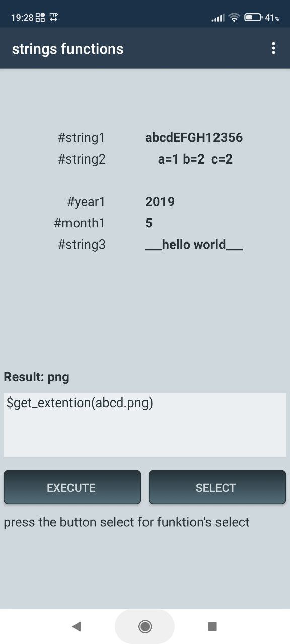Tap the Wi-Fi status icon
Viewport: 290px width, 644px height.
pyautogui.click(x=234, y=18)
